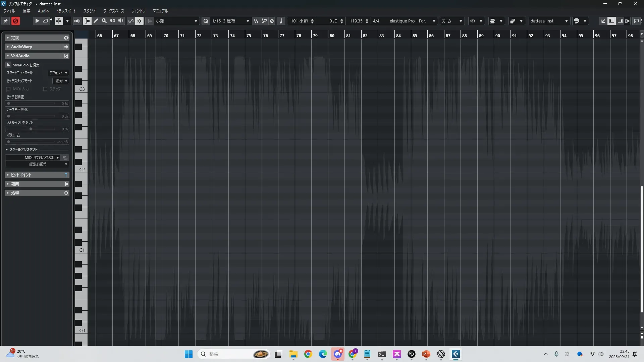Enable the ステップ checkbox
The width and height of the screenshot is (644, 362).
click(x=45, y=89)
